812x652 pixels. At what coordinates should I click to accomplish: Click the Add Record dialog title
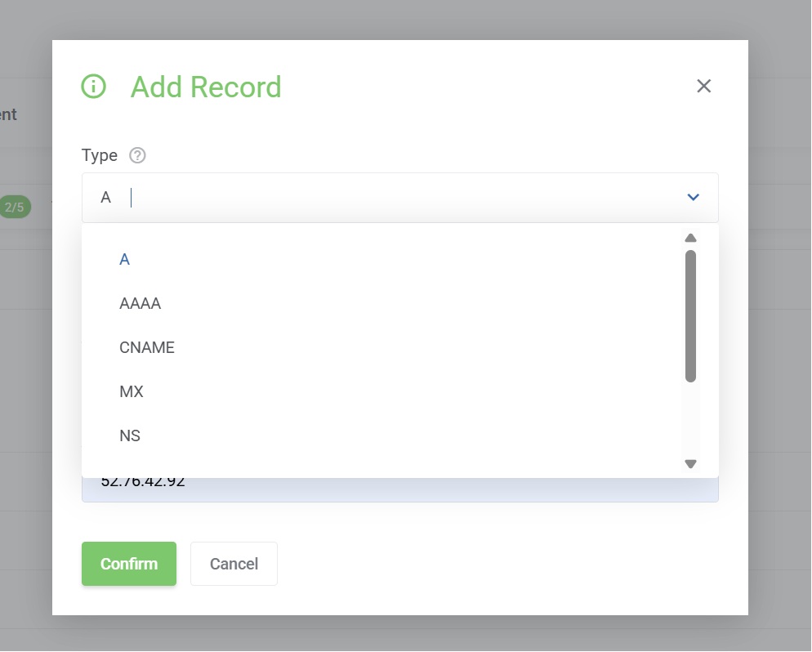[x=206, y=87]
